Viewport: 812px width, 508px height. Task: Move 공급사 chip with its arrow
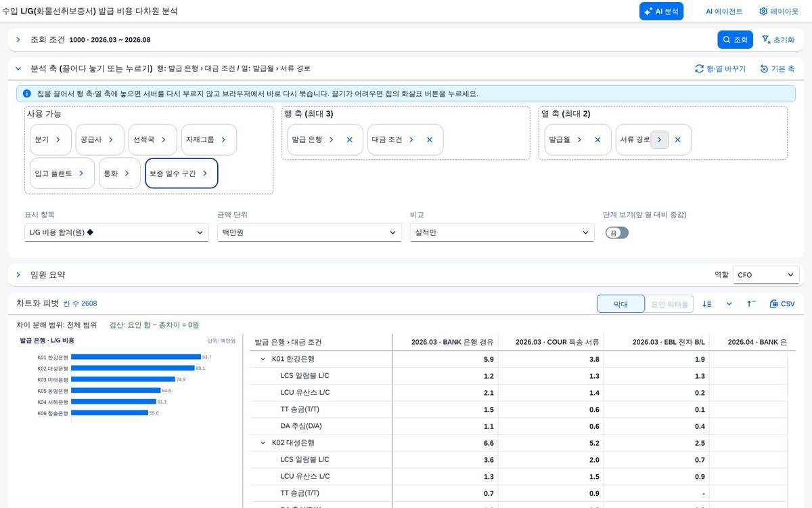(x=110, y=140)
